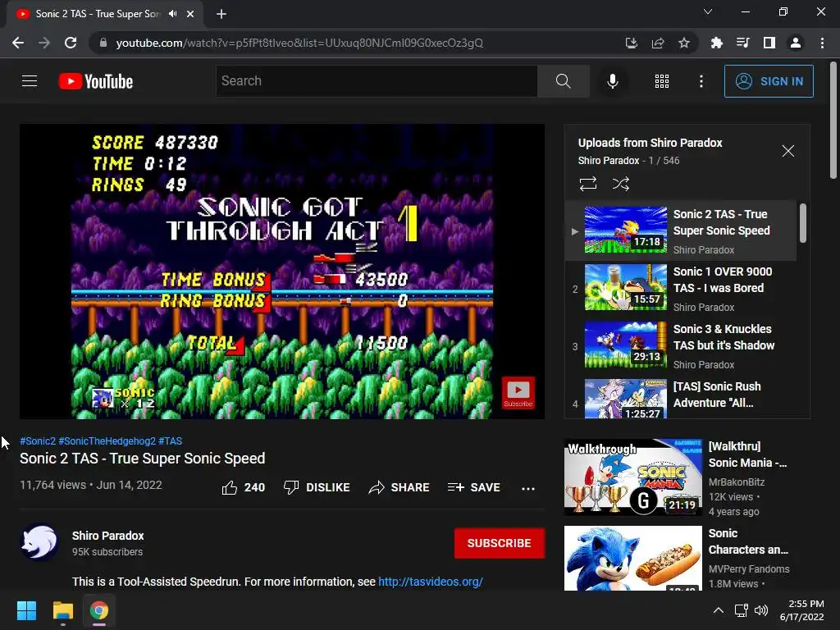Open MrBakonBitz channel name

[736, 482]
